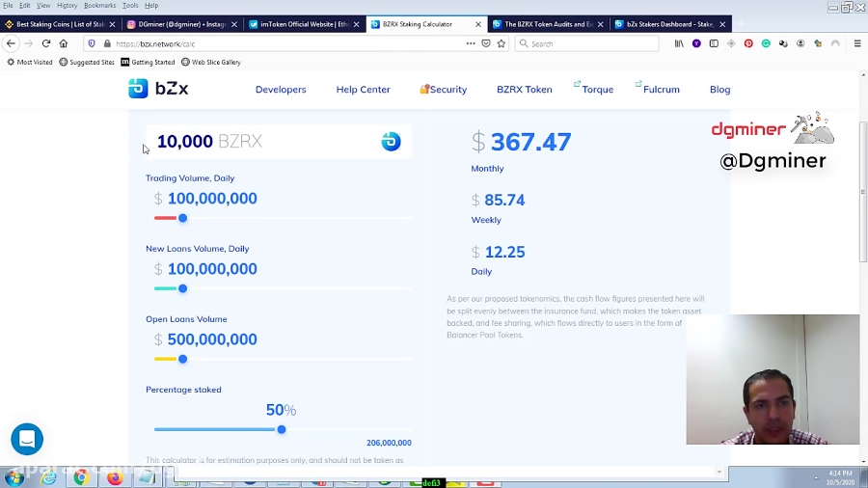Click the 10,000 BZRX amount field
This screenshot has width=868, height=488.
tap(279, 142)
